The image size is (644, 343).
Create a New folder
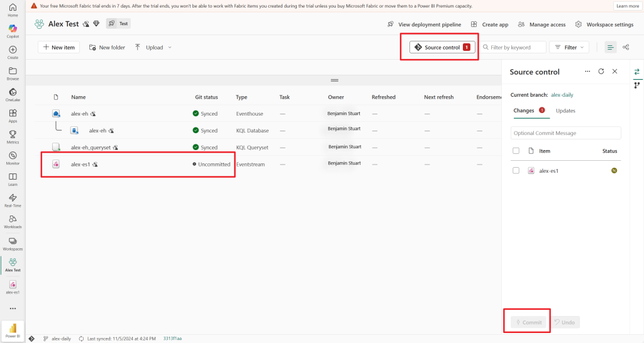click(x=107, y=48)
